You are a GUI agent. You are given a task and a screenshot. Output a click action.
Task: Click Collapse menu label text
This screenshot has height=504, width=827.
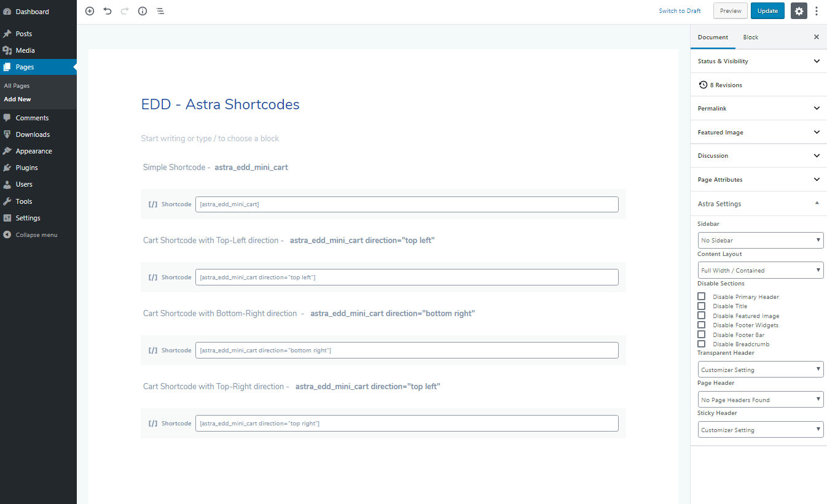click(x=36, y=235)
